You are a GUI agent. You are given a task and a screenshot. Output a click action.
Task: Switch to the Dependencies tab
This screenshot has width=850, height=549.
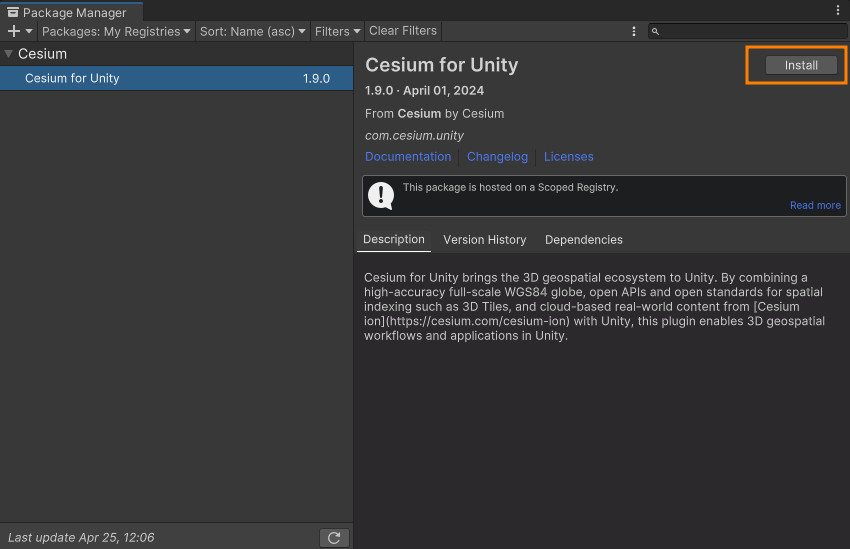click(583, 240)
